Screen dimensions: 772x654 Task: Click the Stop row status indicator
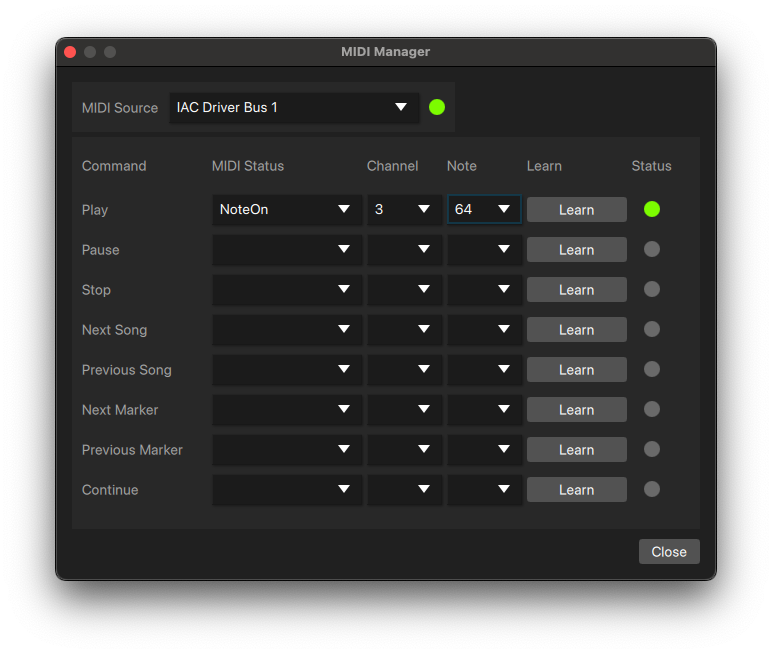tap(652, 290)
